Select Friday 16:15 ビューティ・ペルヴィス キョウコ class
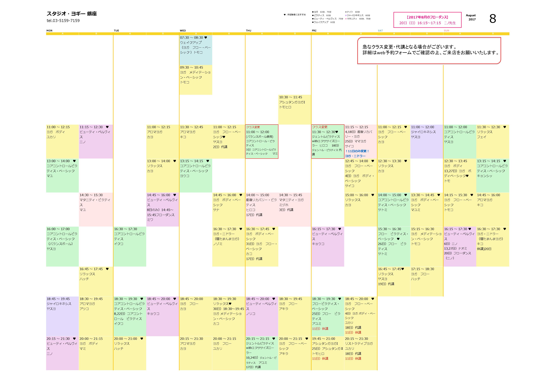The image size is (555, 392). click(x=328, y=247)
